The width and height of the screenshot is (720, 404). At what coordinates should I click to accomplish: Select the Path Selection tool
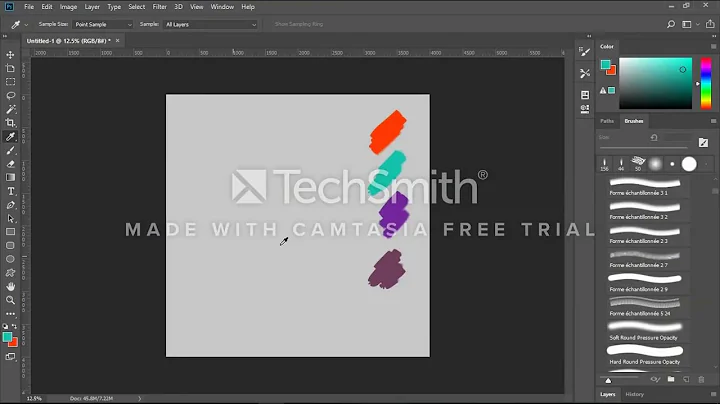click(10, 219)
